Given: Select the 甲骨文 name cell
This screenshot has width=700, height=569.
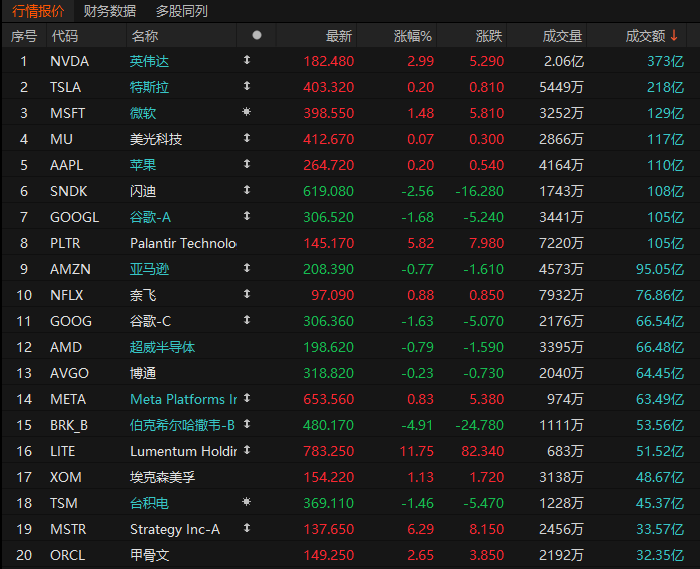Looking at the screenshot, I should [150, 555].
